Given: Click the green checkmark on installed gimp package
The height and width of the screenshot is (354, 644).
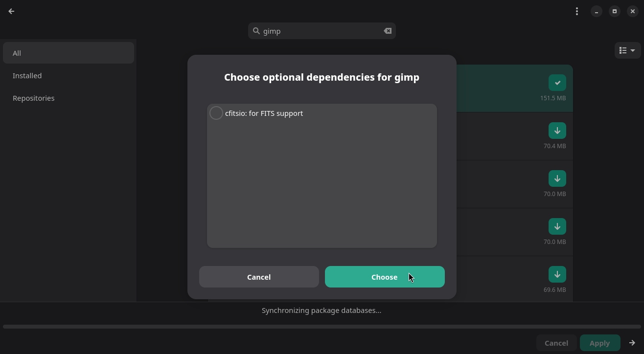Looking at the screenshot, I should (557, 83).
